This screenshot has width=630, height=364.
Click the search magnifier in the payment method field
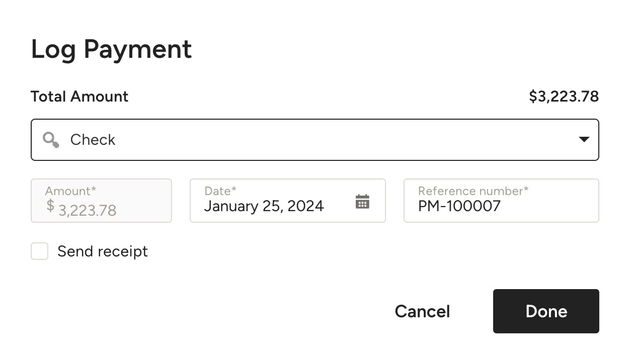[x=50, y=140]
